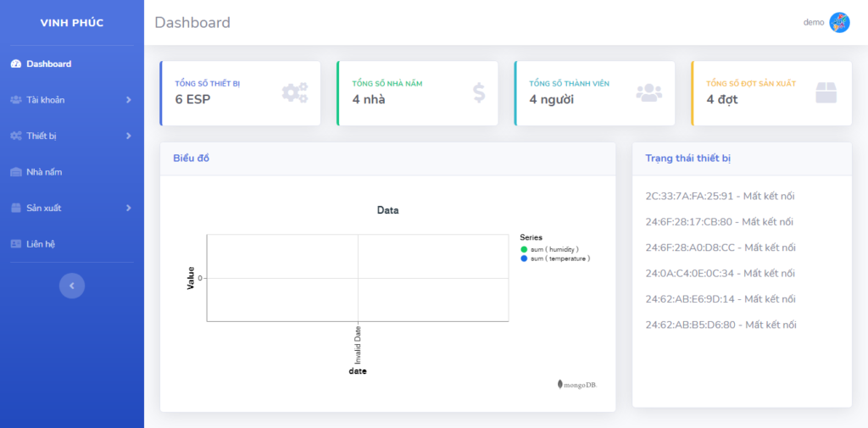The height and width of the screenshot is (428, 868).
Task: Expand the Thiết bị submenu chevron
Action: coord(128,136)
